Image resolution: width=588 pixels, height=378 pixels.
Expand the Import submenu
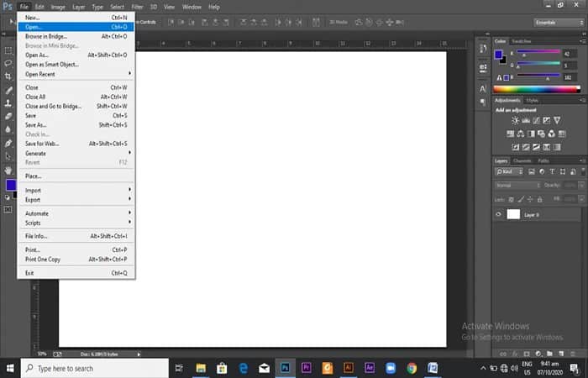click(x=76, y=190)
